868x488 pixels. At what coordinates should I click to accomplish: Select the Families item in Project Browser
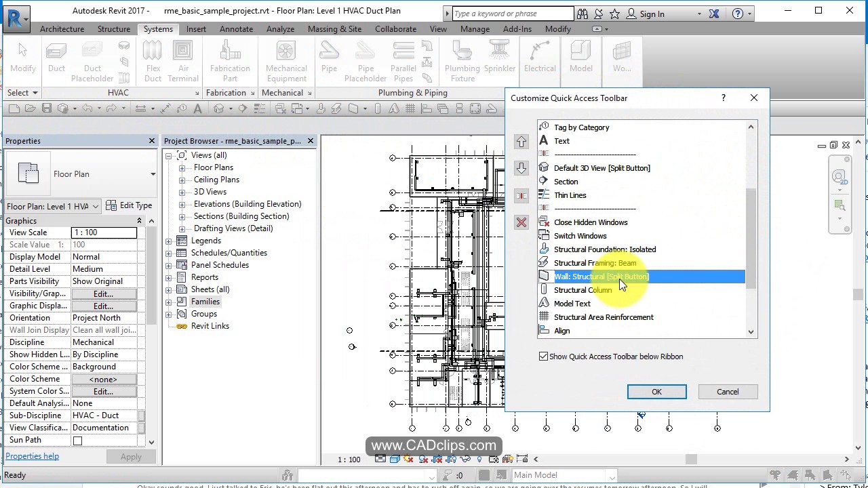[205, 302]
